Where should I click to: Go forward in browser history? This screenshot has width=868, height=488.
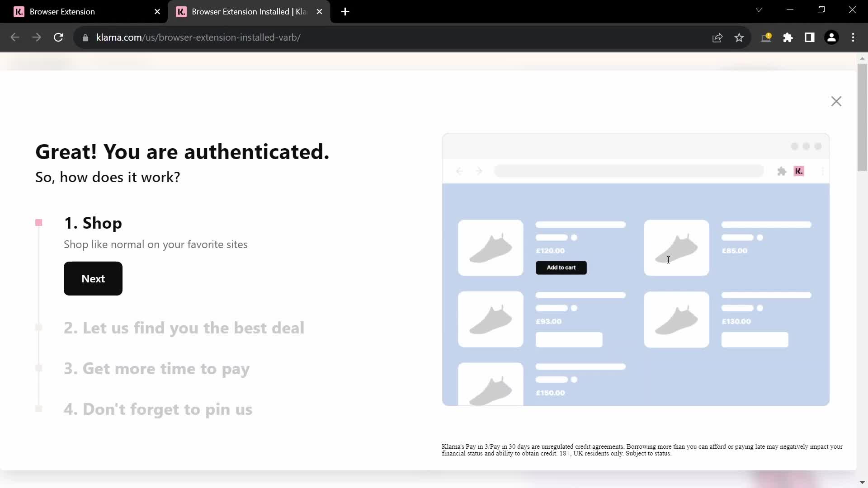(37, 38)
